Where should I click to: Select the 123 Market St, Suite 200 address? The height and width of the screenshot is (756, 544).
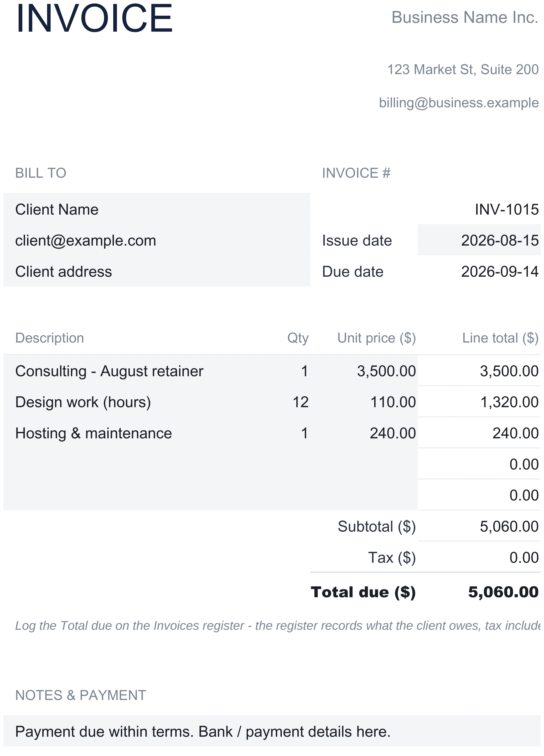tap(463, 69)
